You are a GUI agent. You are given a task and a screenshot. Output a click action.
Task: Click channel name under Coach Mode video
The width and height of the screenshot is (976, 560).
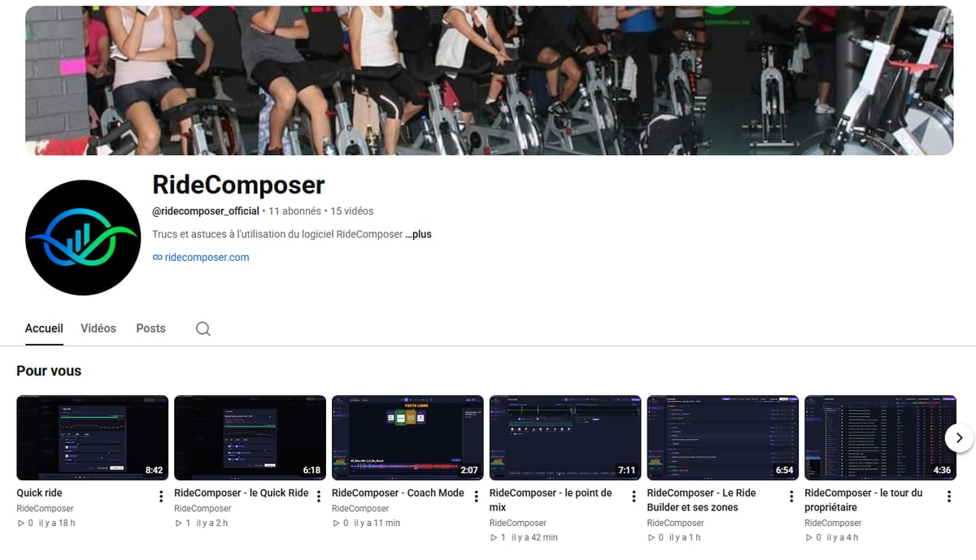coord(360,509)
